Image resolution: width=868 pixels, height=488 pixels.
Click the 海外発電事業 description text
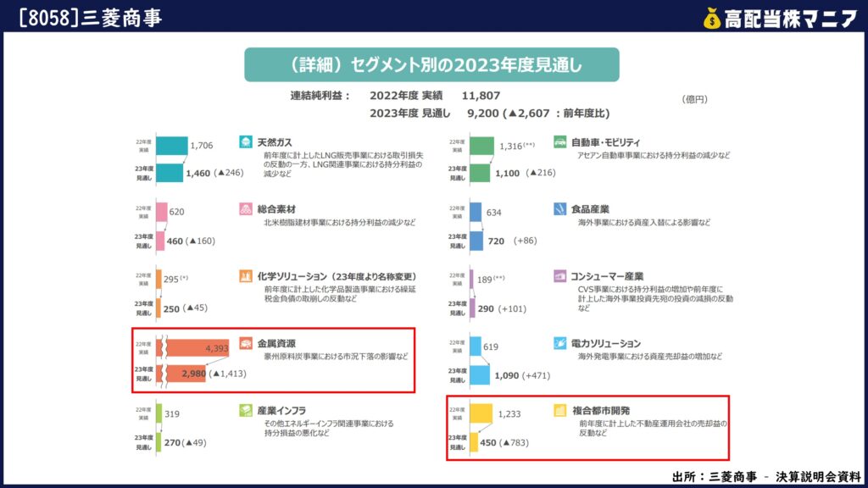coord(650,357)
